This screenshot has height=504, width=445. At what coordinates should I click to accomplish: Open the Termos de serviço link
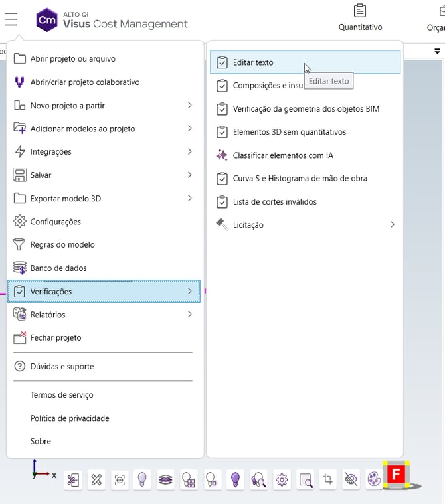click(62, 395)
